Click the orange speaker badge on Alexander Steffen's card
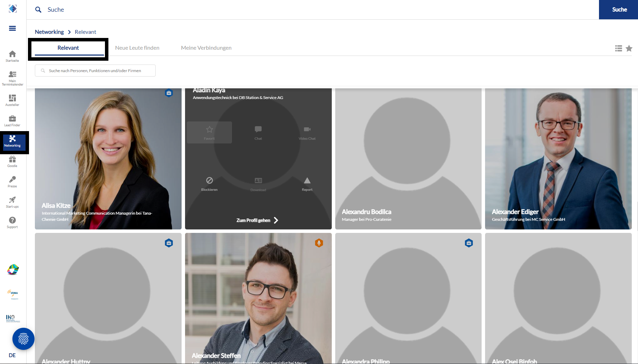The height and width of the screenshot is (364, 638). click(x=319, y=243)
